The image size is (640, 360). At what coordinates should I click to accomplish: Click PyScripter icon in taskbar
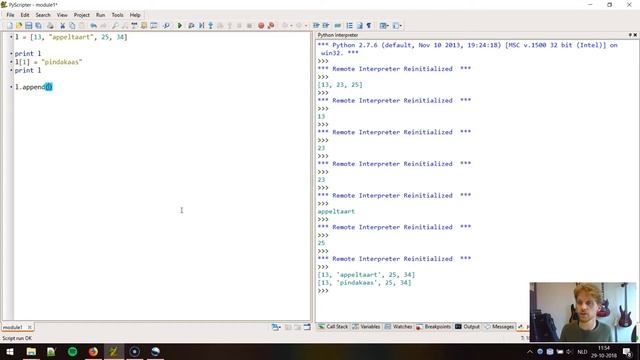tap(113, 351)
